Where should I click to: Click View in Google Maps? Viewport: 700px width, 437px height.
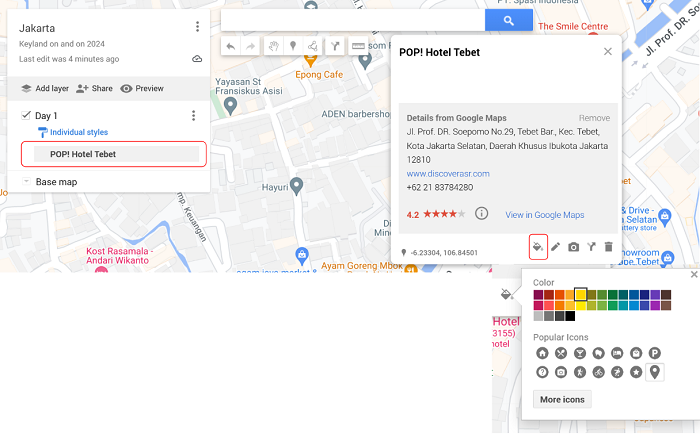(x=545, y=215)
